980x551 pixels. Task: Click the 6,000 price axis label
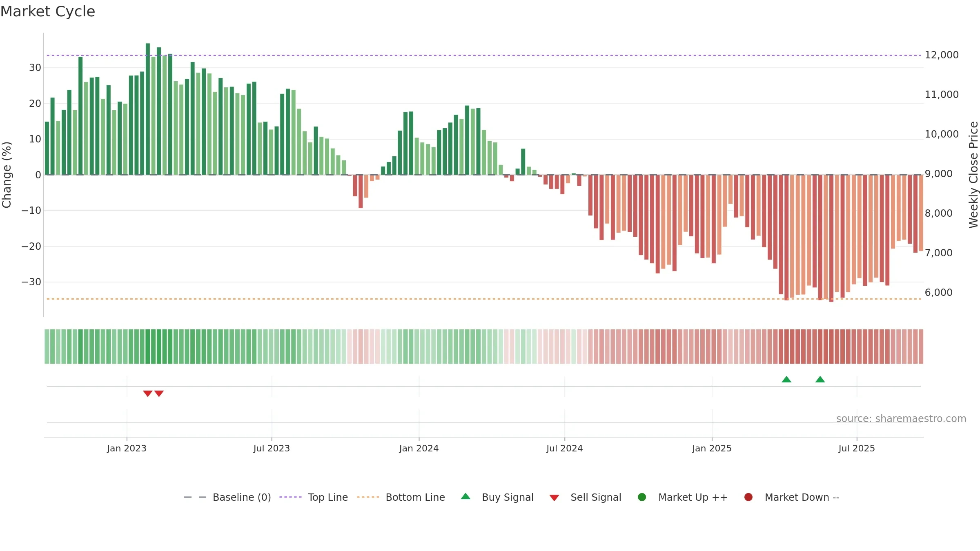point(939,293)
